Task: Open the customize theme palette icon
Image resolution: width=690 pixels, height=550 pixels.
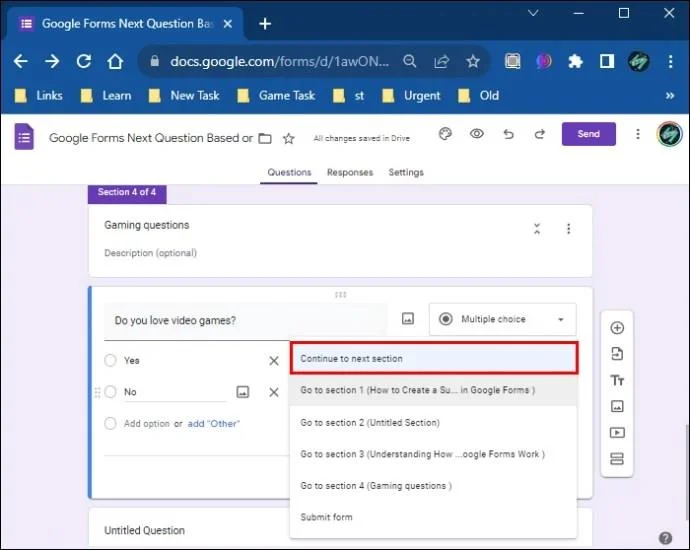Action: (x=445, y=134)
